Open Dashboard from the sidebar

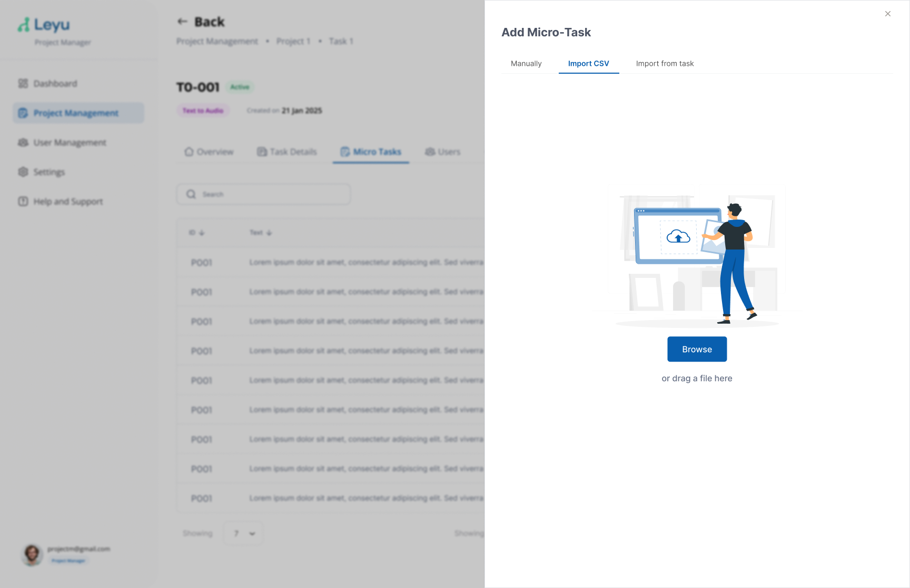click(x=55, y=84)
